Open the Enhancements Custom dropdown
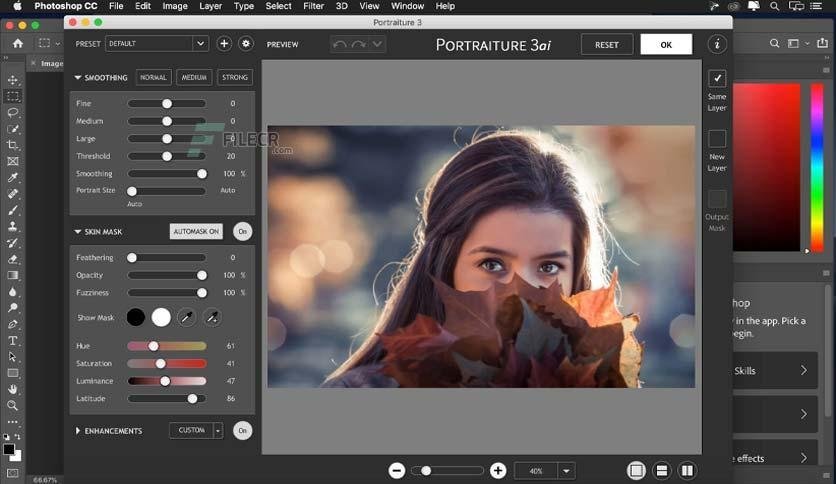836x484 pixels. pyautogui.click(x=218, y=431)
